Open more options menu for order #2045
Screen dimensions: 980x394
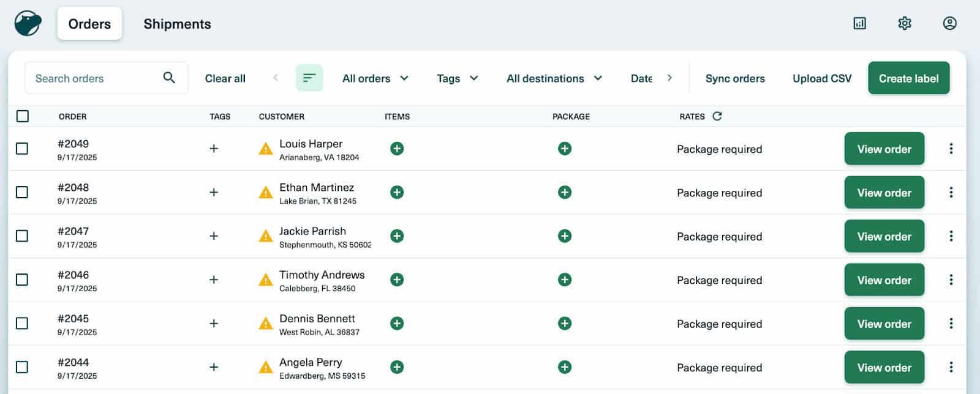pyautogui.click(x=951, y=324)
